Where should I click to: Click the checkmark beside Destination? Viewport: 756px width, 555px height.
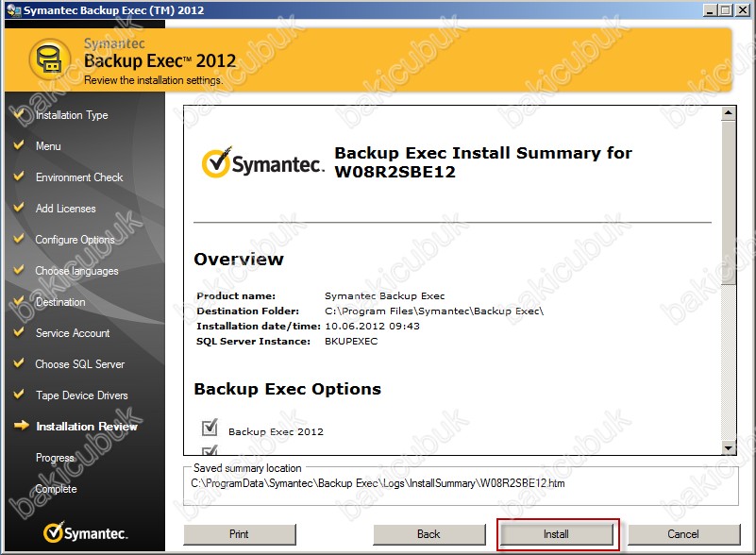(x=19, y=301)
